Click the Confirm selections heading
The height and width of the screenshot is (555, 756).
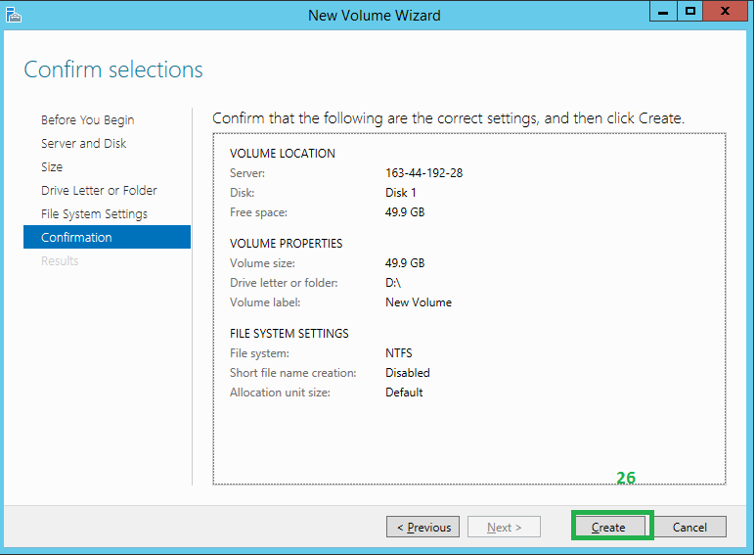113,70
